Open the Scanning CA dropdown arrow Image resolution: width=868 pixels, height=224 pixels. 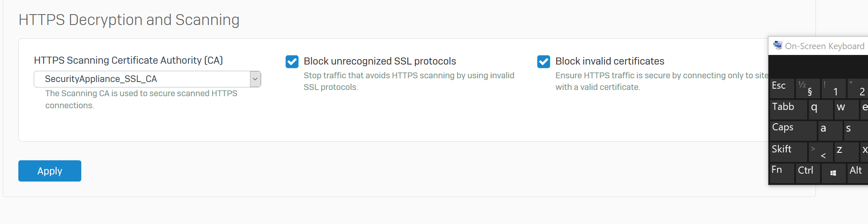255,79
